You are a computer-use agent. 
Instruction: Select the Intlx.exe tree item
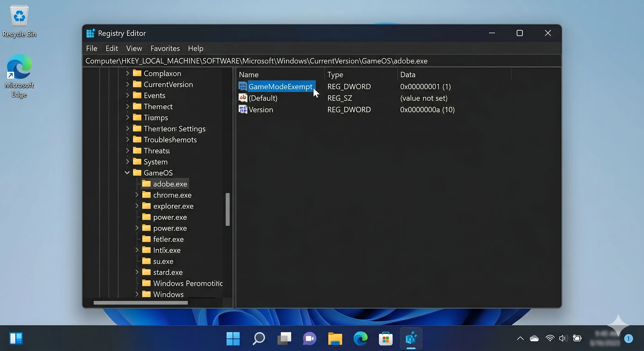(167, 250)
